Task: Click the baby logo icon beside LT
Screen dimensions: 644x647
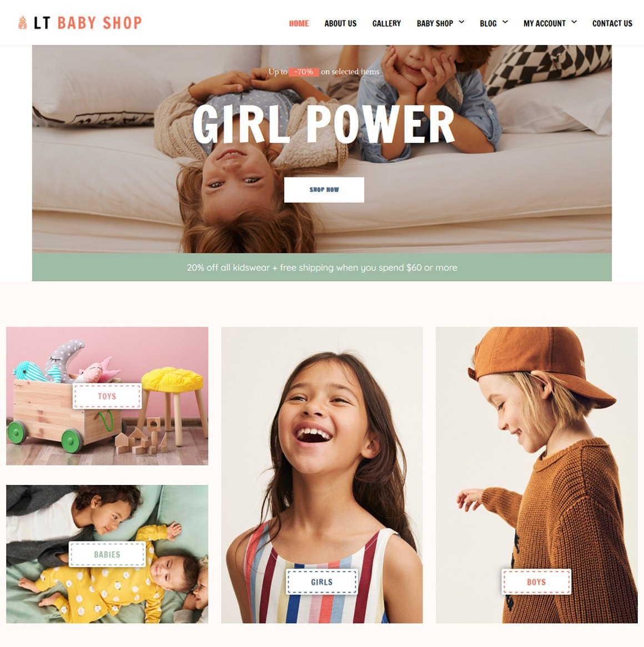Action: pyautogui.click(x=23, y=23)
